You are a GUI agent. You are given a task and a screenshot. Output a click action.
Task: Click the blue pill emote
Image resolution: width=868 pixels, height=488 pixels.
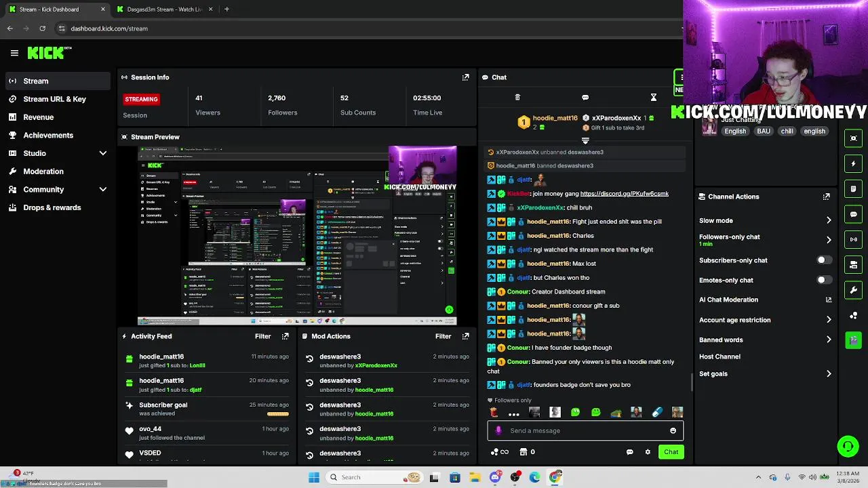(x=656, y=412)
